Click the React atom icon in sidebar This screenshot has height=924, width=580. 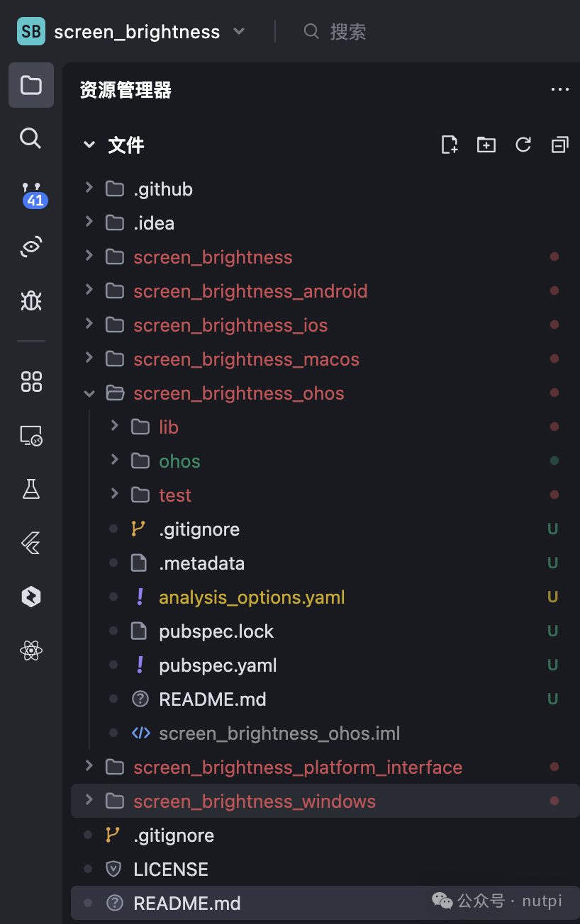(30, 650)
